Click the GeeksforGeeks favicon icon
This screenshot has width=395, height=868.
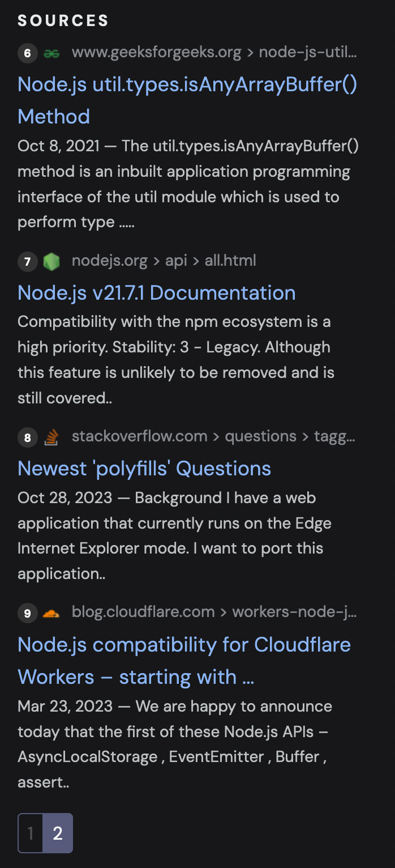click(x=51, y=54)
